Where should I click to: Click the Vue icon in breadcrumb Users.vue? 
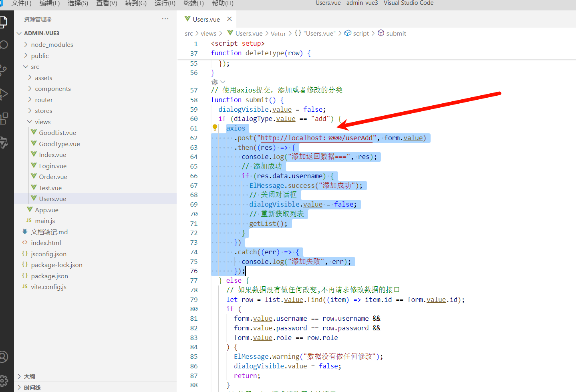(x=230, y=33)
